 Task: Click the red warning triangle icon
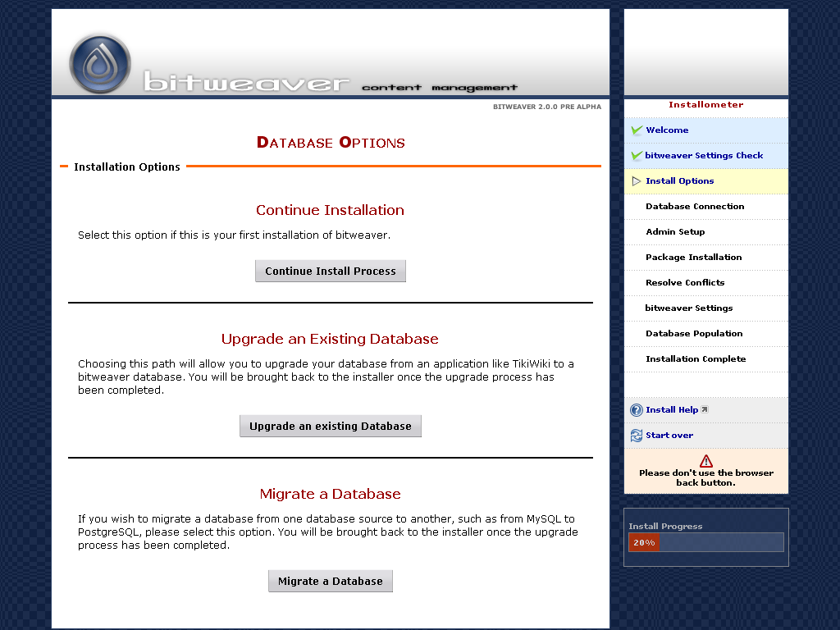click(706, 461)
